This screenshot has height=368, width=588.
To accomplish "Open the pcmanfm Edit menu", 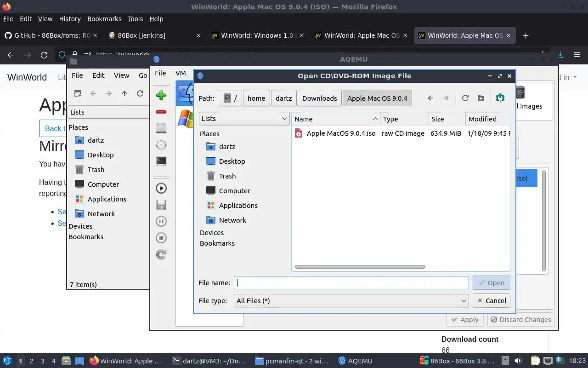I will click(x=98, y=75).
